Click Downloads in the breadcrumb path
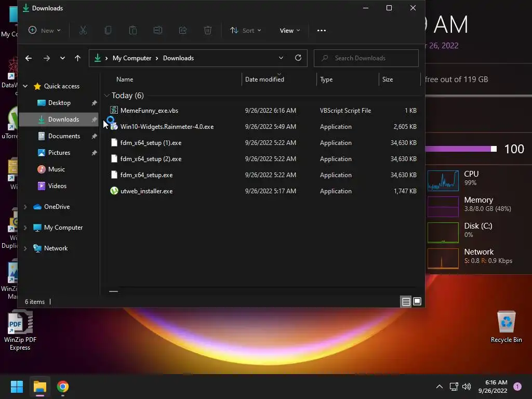The image size is (532, 399). pyautogui.click(x=179, y=58)
